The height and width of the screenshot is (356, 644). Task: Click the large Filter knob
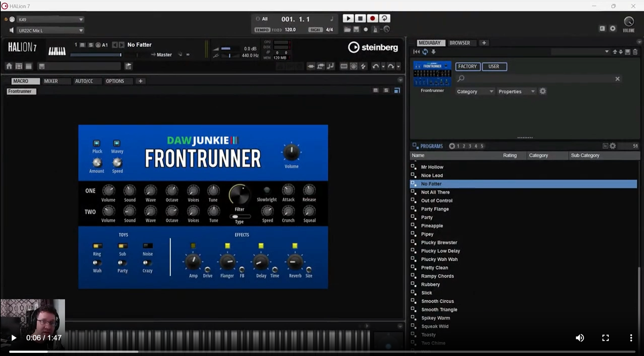[239, 195]
